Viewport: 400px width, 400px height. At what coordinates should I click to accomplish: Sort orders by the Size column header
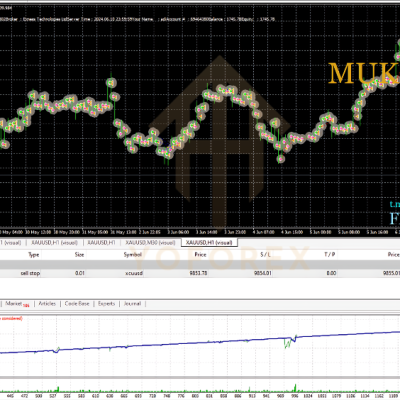[x=79, y=255]
